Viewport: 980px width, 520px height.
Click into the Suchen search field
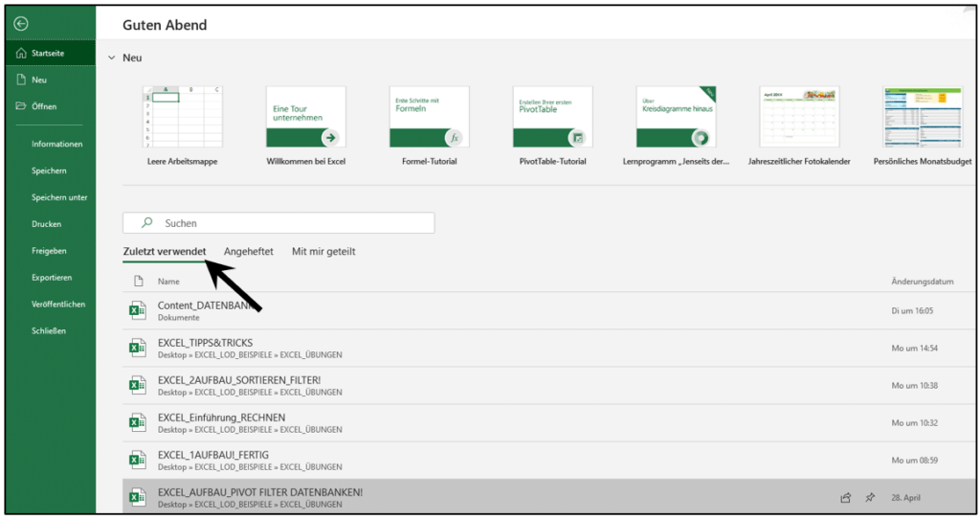(x=278, y=223)
